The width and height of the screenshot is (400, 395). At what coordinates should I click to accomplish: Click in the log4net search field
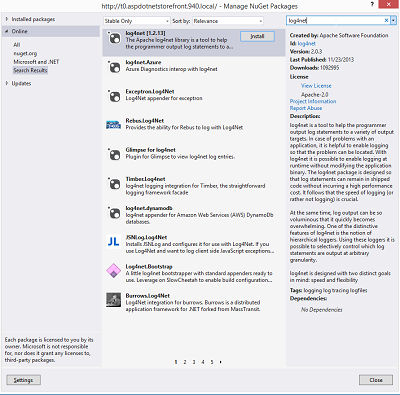tap(335, 21)
